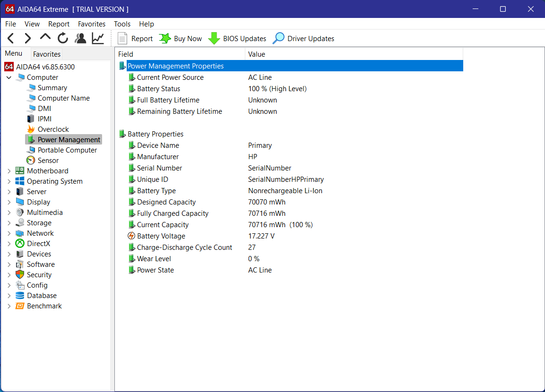The image size is (545, 392).
Task: Click the Config icon in the tree
Action: [x=20, y=285]
